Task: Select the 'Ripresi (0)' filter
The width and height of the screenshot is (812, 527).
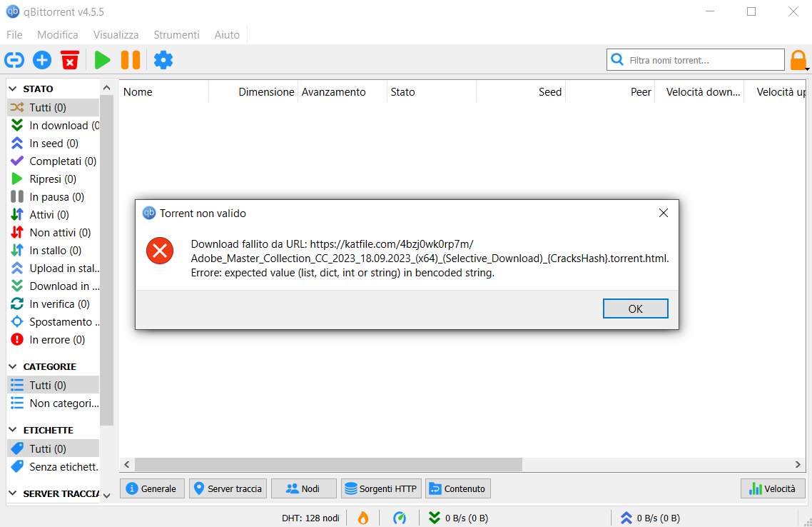Action: (54, 179)
